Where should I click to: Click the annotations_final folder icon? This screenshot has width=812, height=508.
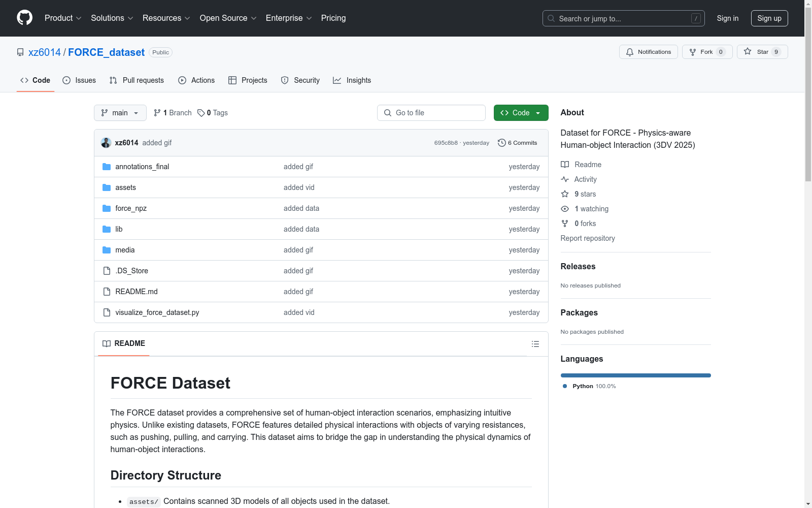pyautogui.click(x=107, y=167)
